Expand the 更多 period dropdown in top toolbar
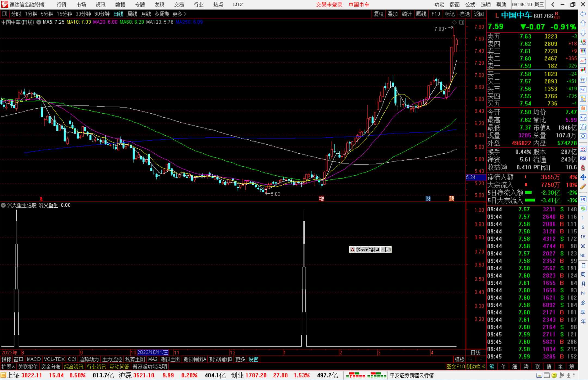The height and width of the screenshot is (380, 588). tap(179, 14)
